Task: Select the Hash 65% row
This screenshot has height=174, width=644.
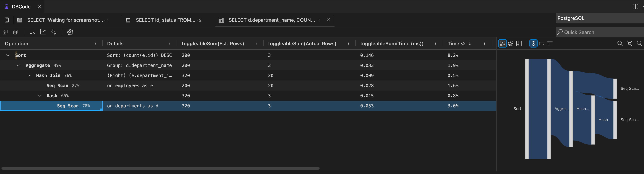Action: (x=248, y=96)
